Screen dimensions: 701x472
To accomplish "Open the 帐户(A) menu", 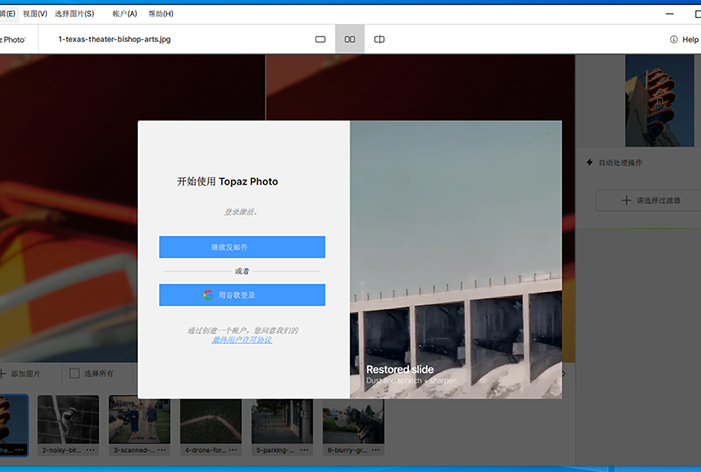I will pyautogui.click(x=125, y=14).
